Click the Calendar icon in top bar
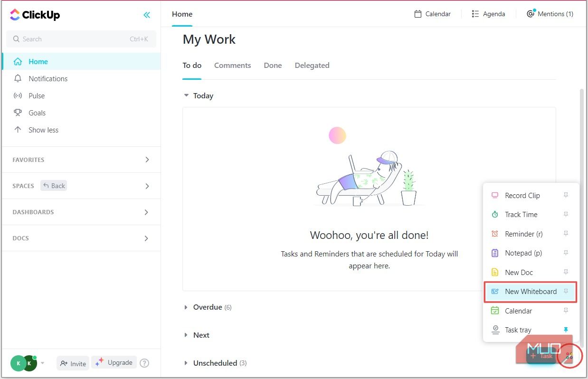Screen dimensions: 588x379 click(x=418, y=14)
